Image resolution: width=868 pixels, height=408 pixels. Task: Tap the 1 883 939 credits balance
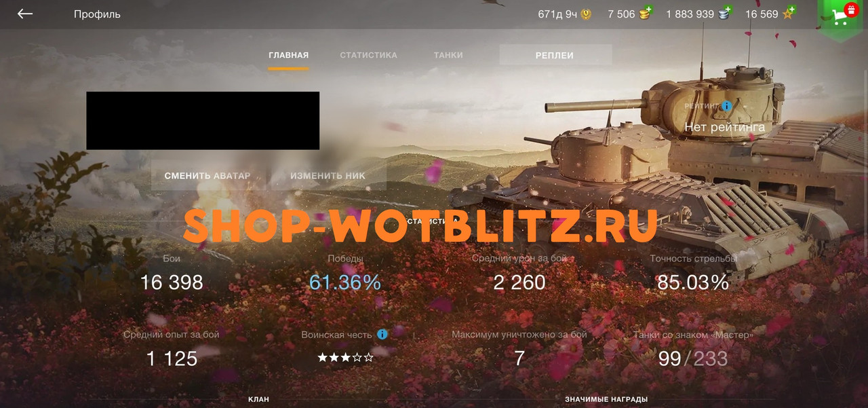(x=690, y=14)
